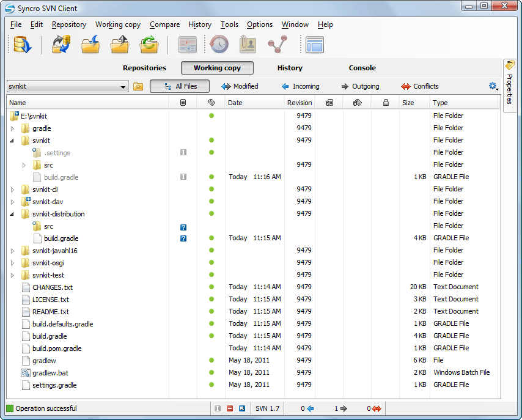Collapse the svnkit folder
Viewport: 522px width, 420px height.
coord(12,141)
